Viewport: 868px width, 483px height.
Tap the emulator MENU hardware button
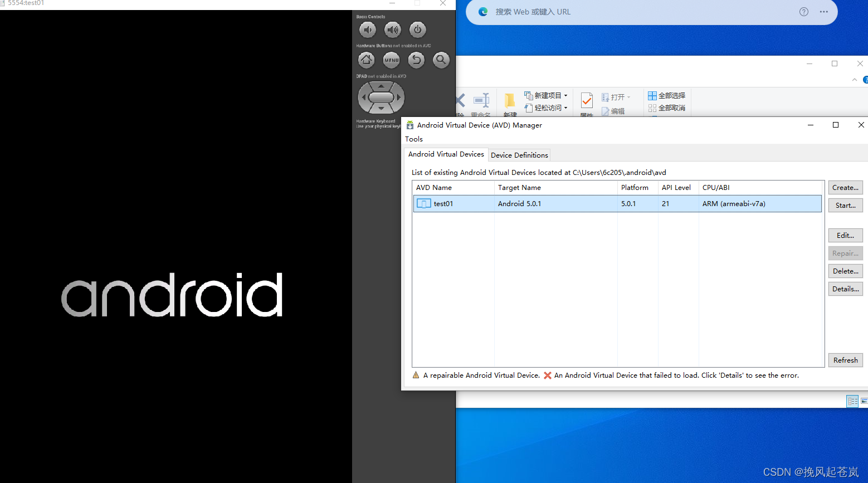coord(392,60)
